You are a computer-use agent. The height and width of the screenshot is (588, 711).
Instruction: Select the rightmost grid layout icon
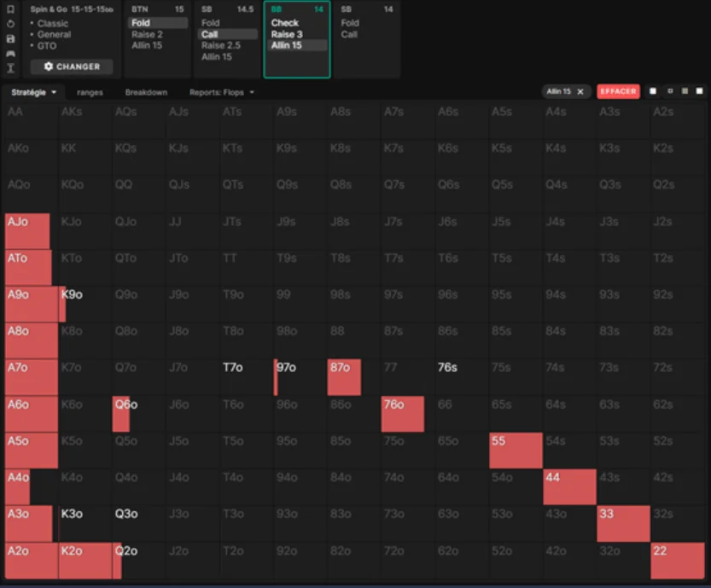pyautogui.click(x=700, y=91)
